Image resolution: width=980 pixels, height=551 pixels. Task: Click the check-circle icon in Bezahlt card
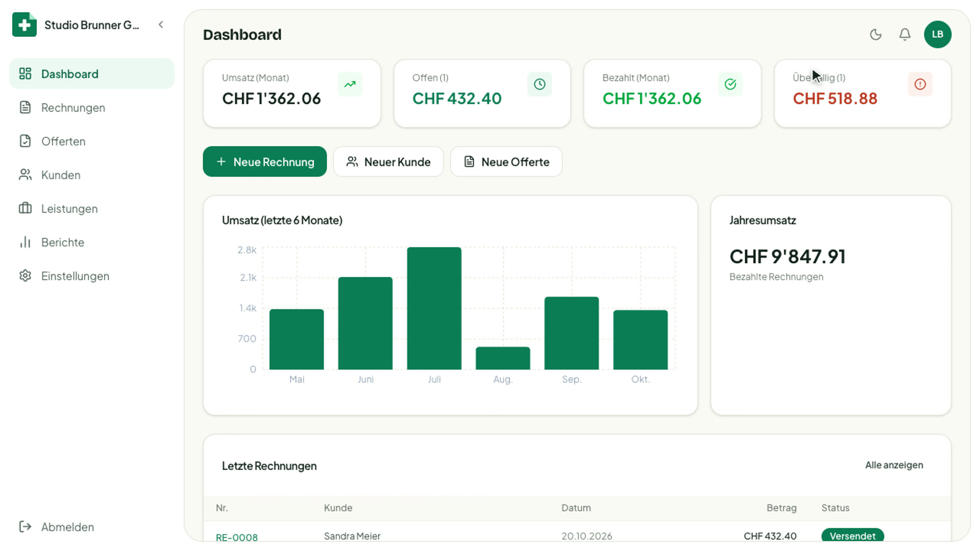730,84
